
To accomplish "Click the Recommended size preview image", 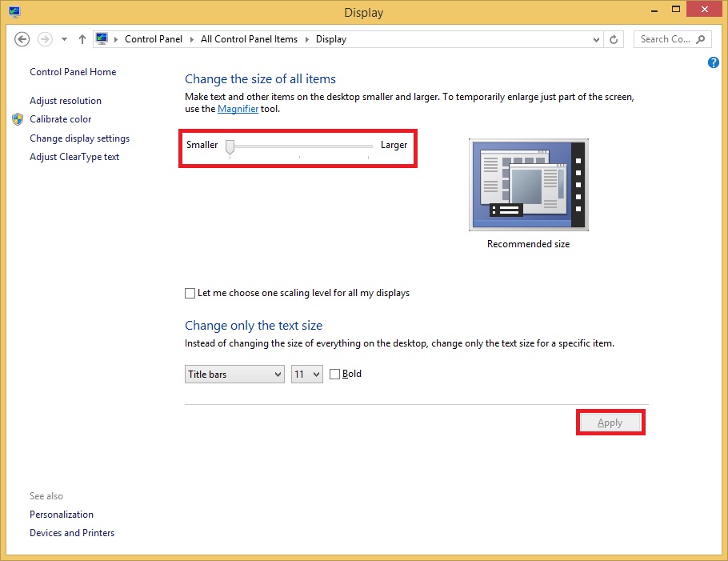I will point(528,185).
